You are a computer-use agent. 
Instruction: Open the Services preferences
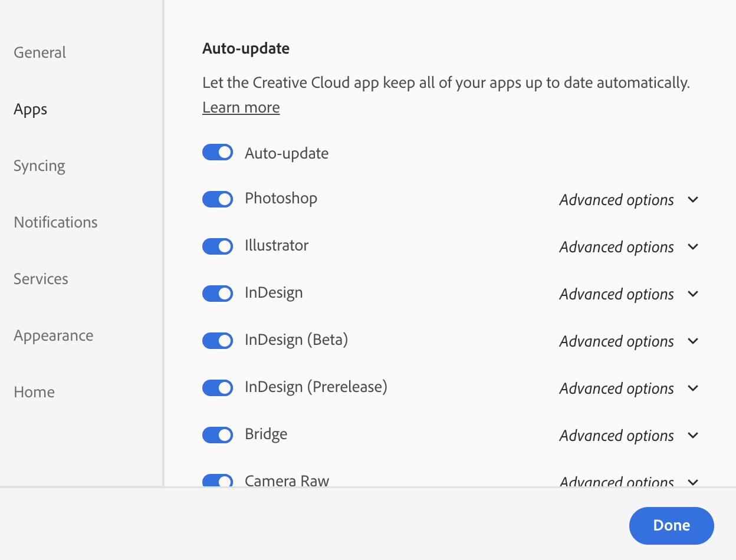(41, 279)
